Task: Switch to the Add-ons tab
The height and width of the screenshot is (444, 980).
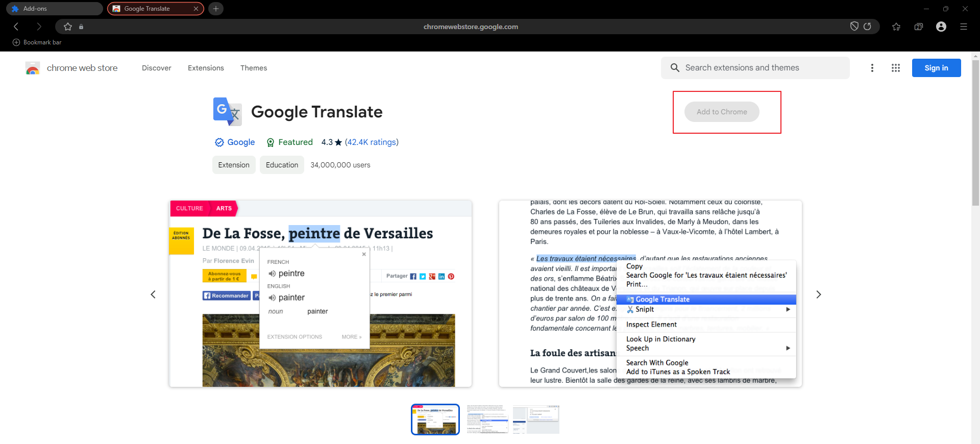Action: (x=55, y=9)
